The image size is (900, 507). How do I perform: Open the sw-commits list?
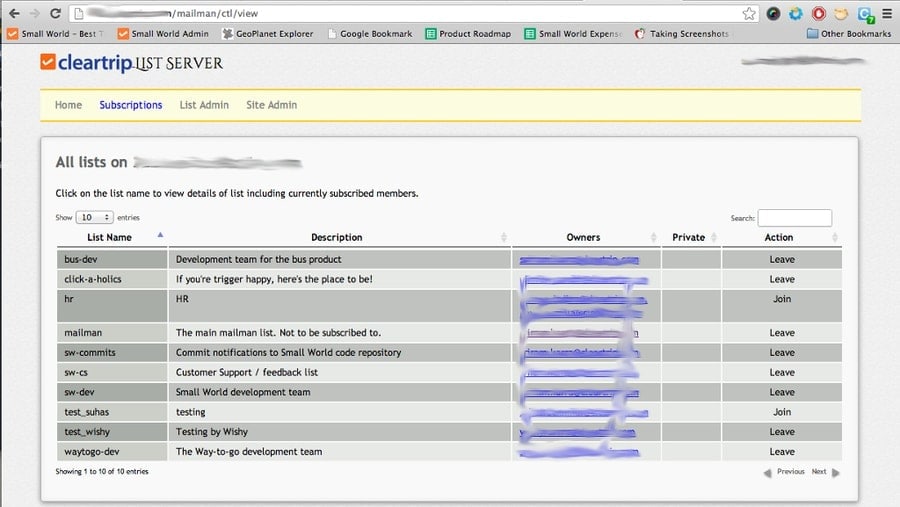[90, 353]
